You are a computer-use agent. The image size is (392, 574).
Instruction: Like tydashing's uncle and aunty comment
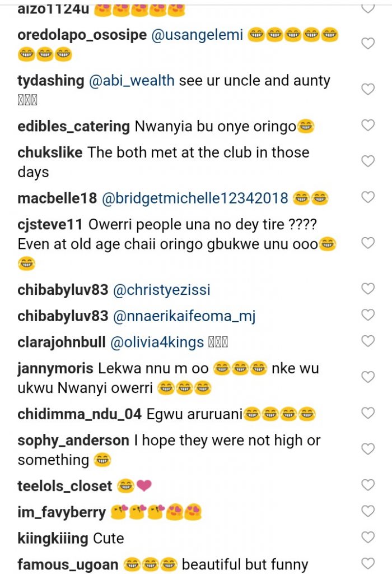pos(367,89)
